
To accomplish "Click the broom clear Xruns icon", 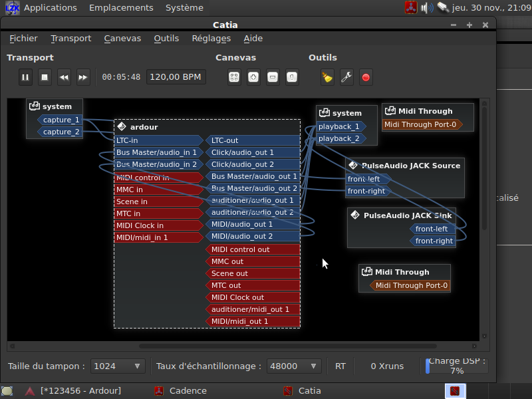I will [x=327, y=77].
